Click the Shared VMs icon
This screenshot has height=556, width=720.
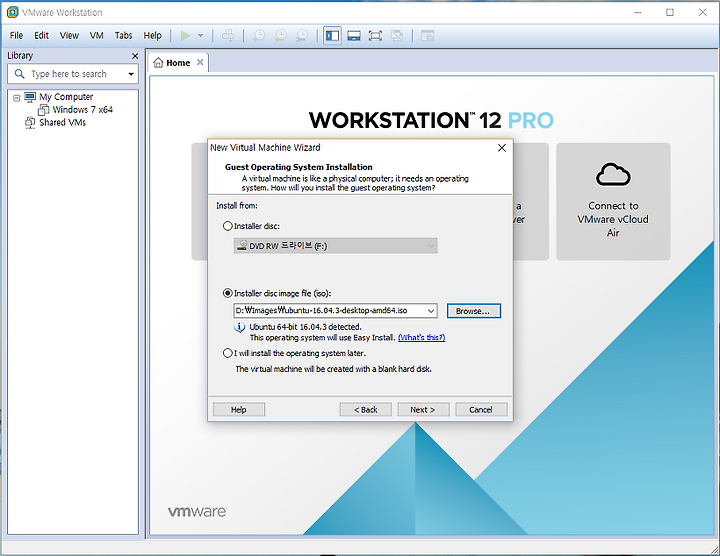[x=30, y=123]
